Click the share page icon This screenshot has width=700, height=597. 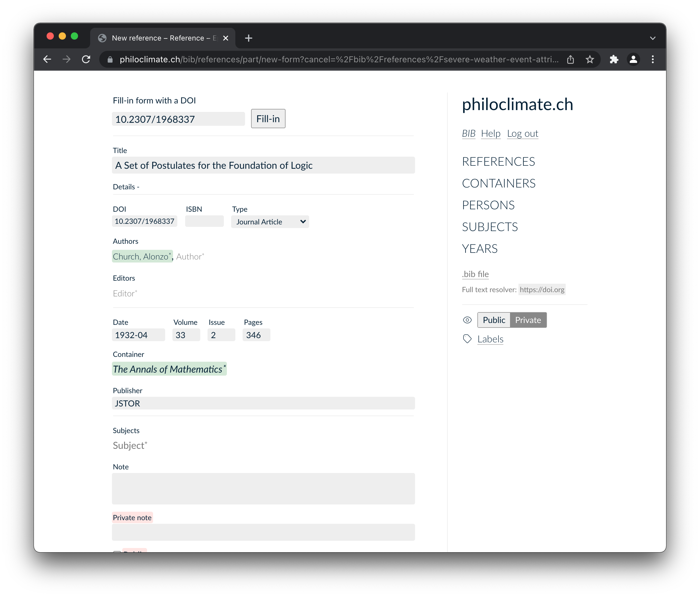pyautogui.click(x=570, y=60)
